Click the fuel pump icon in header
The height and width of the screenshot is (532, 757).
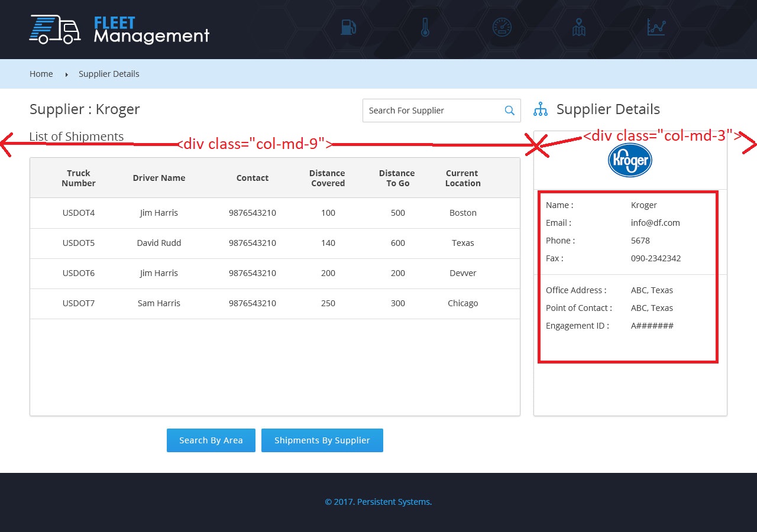point(348,27)
